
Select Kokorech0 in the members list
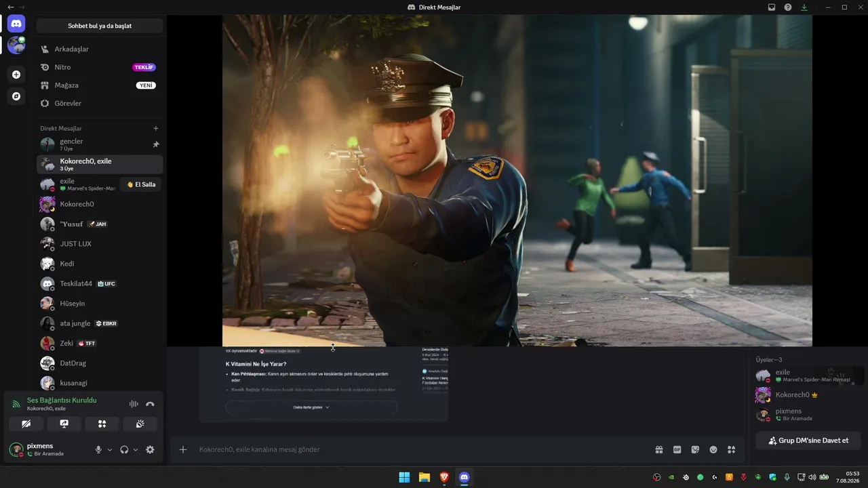[809, 394]
